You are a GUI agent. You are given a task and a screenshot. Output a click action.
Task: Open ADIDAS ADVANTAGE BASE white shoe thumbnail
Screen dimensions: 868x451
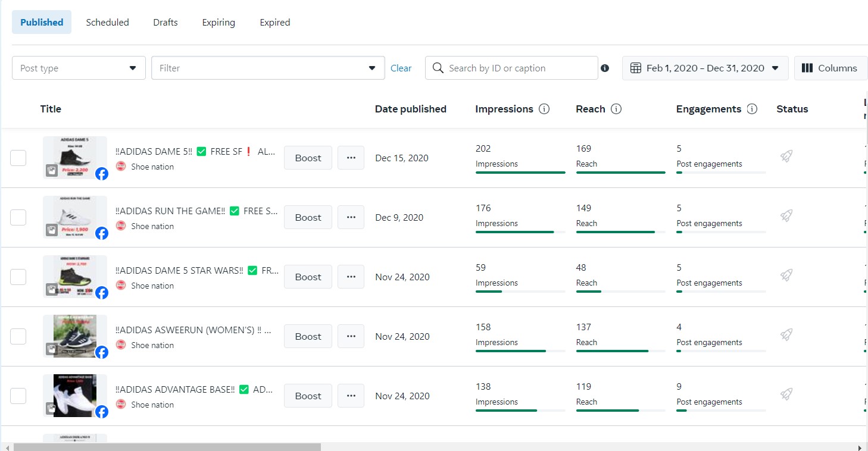tap(75, 395)
